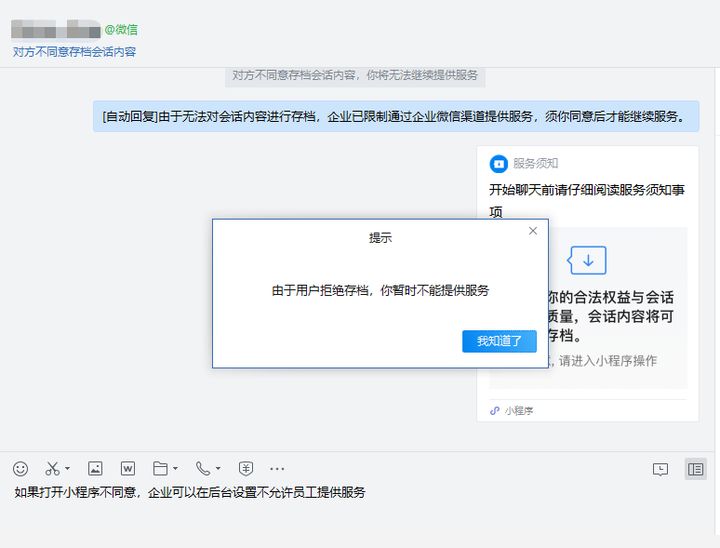The image size is (720, 548).
Task: Click the 我知道了 button
Action: (499, 341)
